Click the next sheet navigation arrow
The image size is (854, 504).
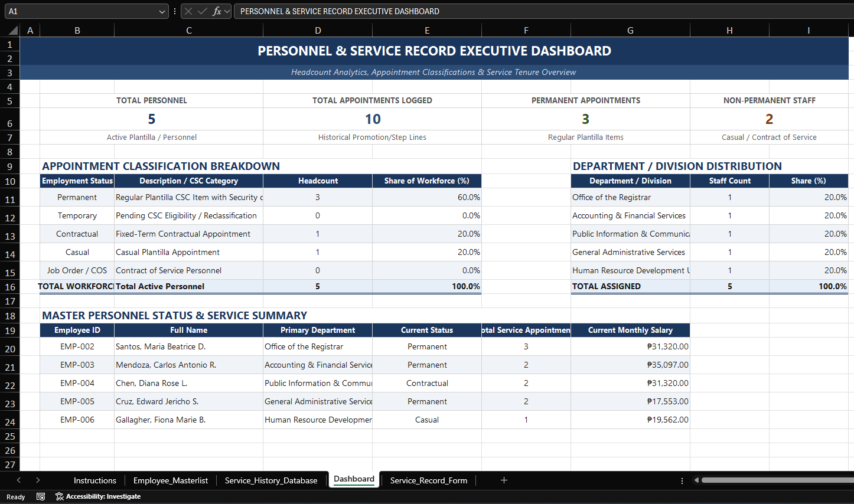pos(38,480)
